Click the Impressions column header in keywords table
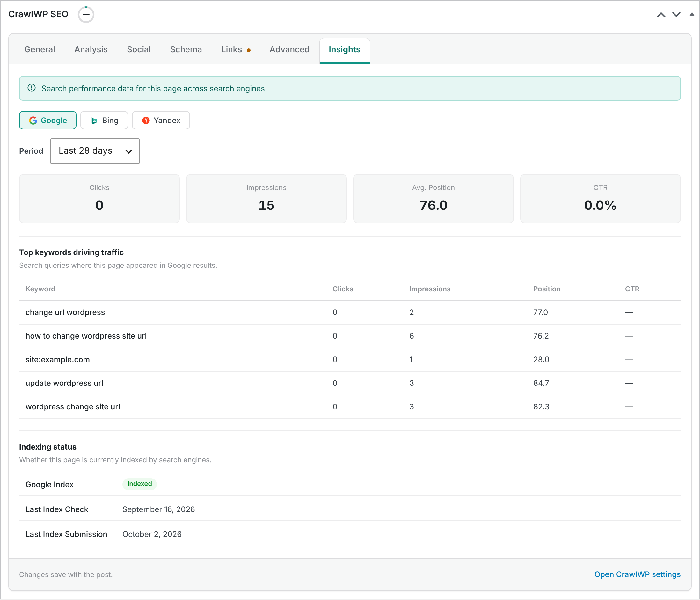The width and height of the screenshot is (700, 600). 430,289
